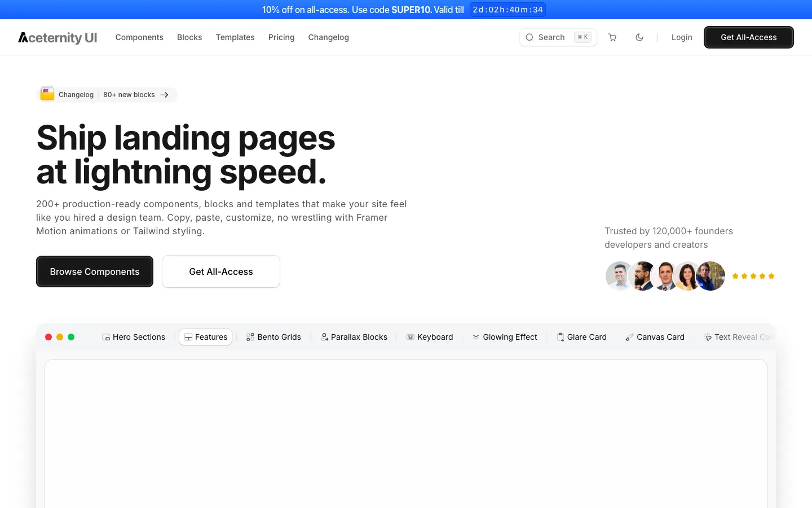Click the green window dot
The height and width of the screenshot is (508, 812).
coord(71,337)
